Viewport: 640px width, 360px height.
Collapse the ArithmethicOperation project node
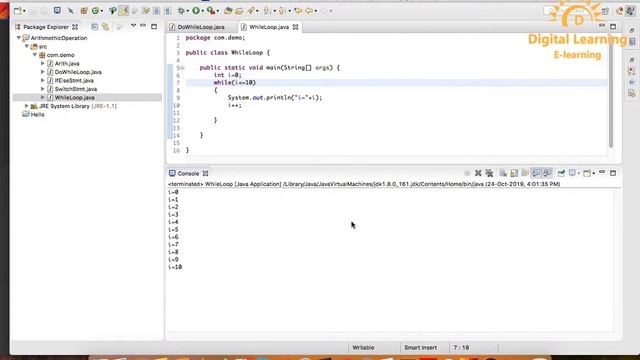(19, 38)
